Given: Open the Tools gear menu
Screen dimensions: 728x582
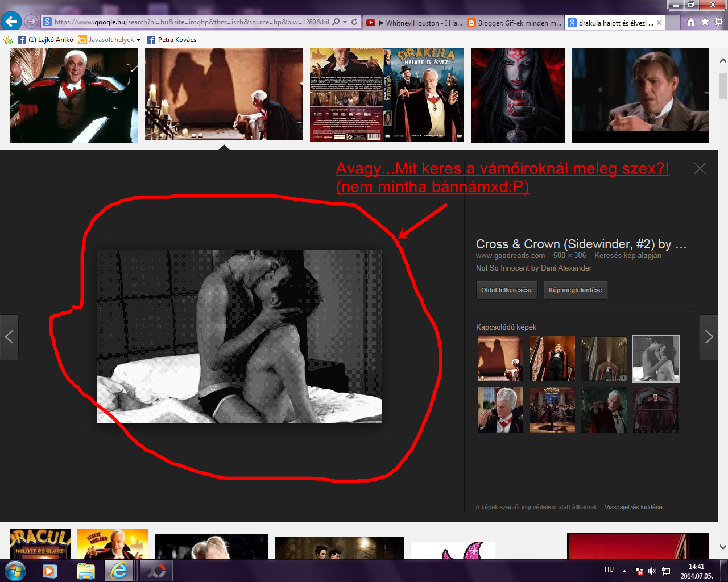Looking at the screenshot, I should pos(719,22).
